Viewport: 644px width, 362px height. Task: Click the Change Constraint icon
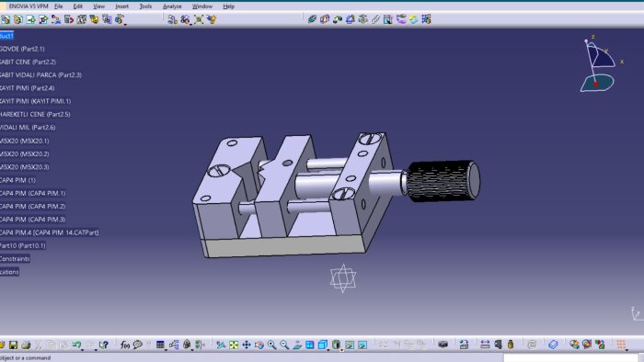pos(414,19)
